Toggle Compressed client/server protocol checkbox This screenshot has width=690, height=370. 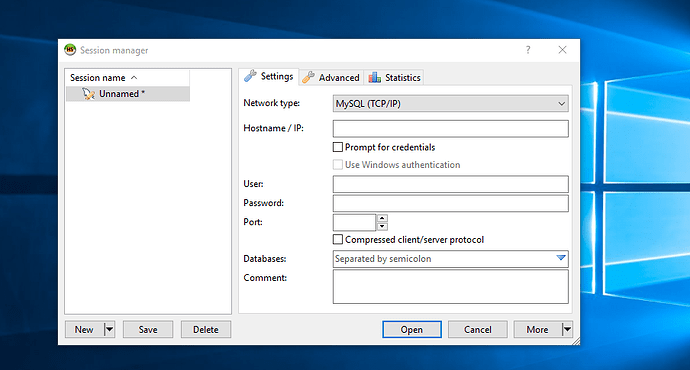[338, 239]
